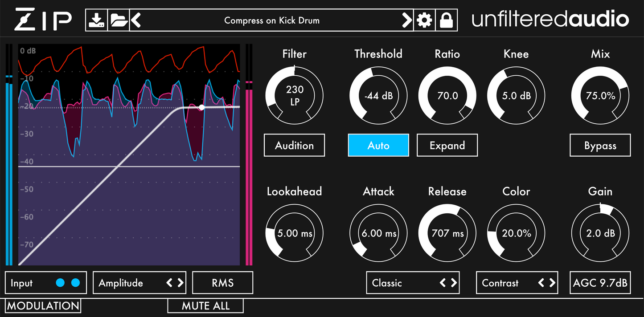This screenshot has width=644, height=317.
Task: Open the load preset folder icon
Action: click(119, 20)
